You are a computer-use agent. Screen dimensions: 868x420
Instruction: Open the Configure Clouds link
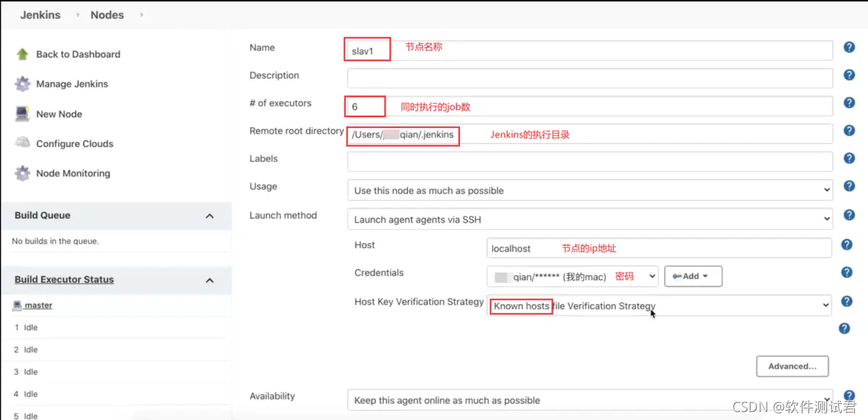tap(75, 144)
